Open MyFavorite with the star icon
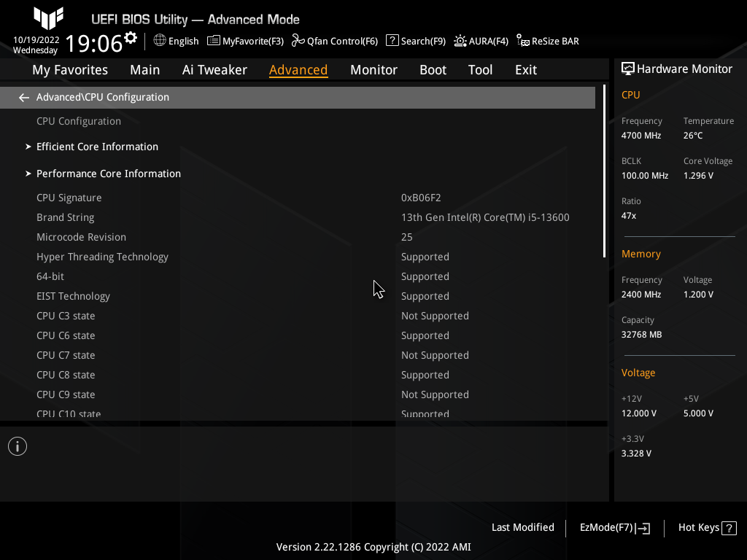This screenshot has width=747, height=560. [x=245, y=42]
